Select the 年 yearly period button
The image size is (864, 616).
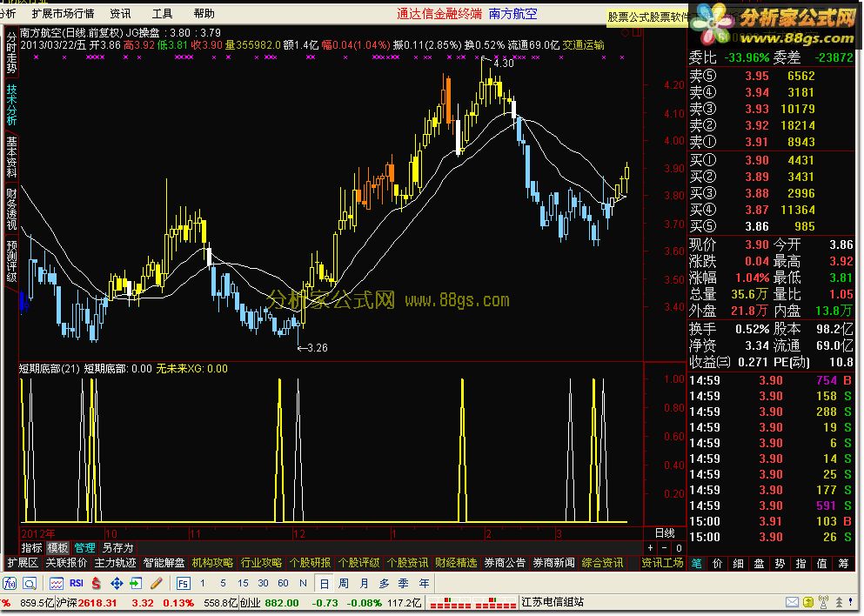424,583
